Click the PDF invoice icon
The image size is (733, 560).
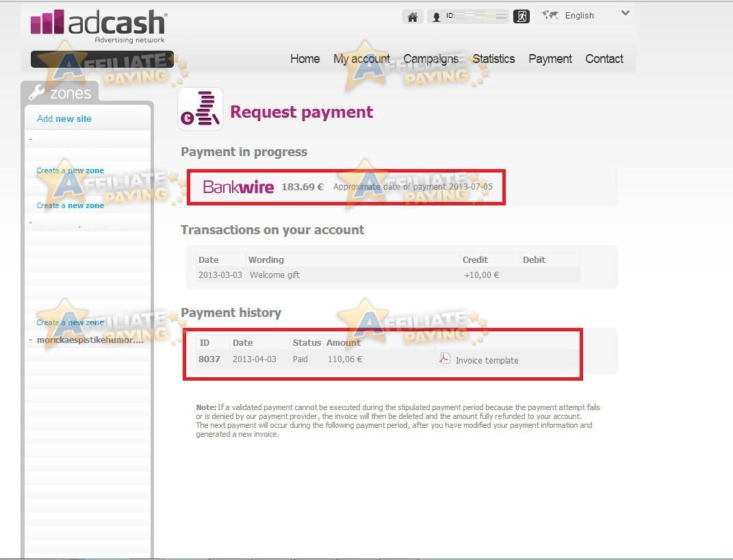(445, 359)
